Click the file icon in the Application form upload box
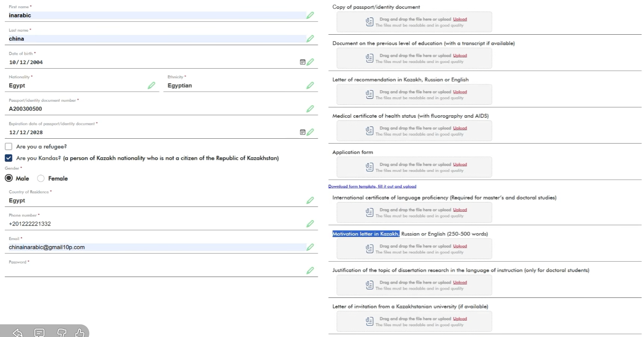Image resolution: width=644 pixels, height=337 pixels. coord(369,167)
